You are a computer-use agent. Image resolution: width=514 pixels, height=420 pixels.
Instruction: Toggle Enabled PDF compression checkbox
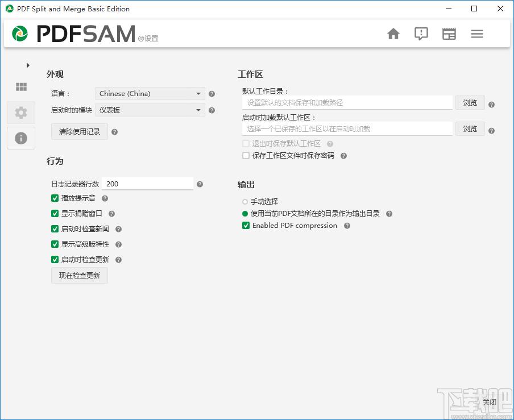pyautogui.click(x=246, y=226)
